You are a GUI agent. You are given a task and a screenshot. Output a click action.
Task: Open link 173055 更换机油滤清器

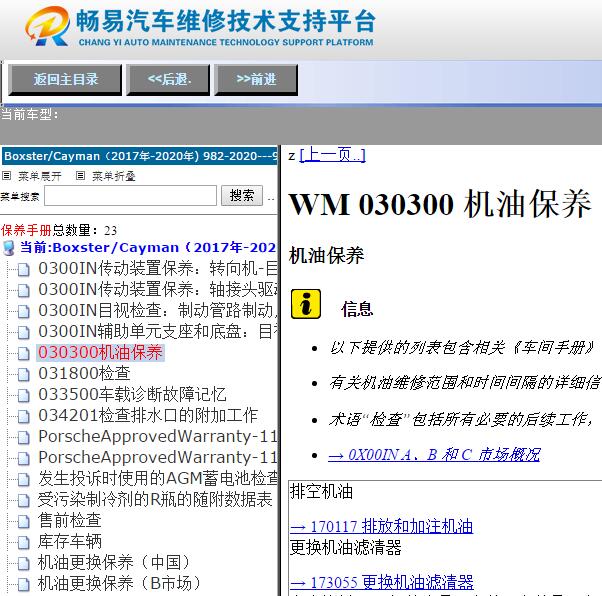pyautogui.click(x=382, y=582)
